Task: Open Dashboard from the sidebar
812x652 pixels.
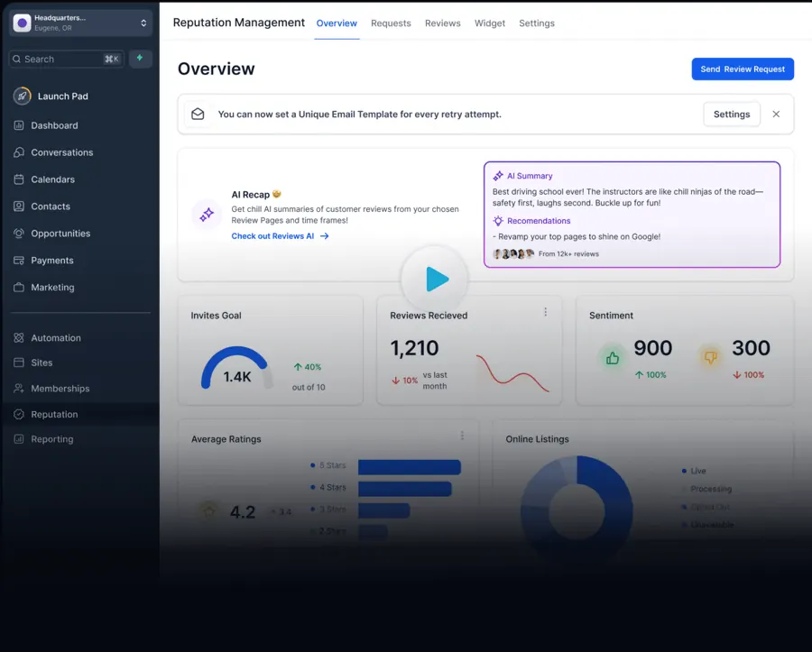Action: point(54,125)
